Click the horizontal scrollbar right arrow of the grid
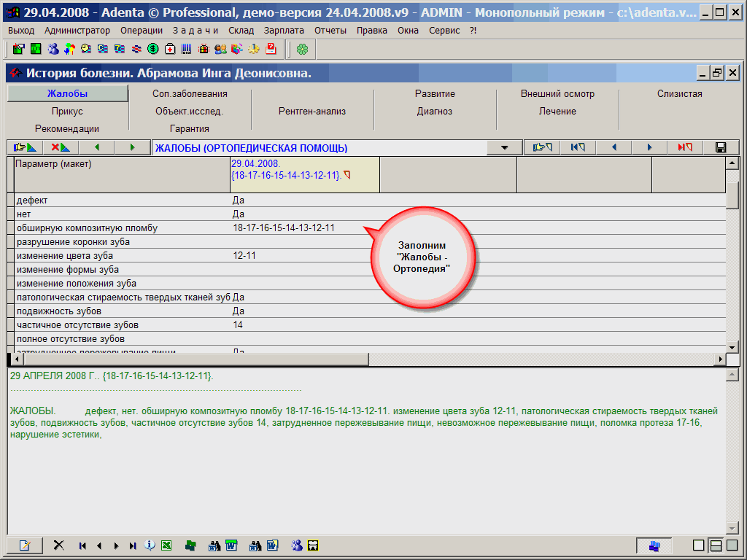This screenshot has width=747, height=560. coord(720,359)
